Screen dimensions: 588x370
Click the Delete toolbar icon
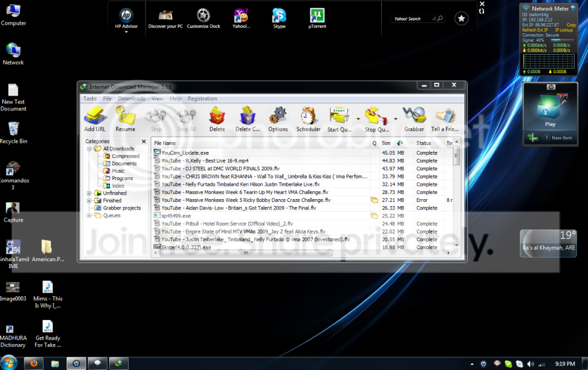pyautogui.click(x=217, y=119)
